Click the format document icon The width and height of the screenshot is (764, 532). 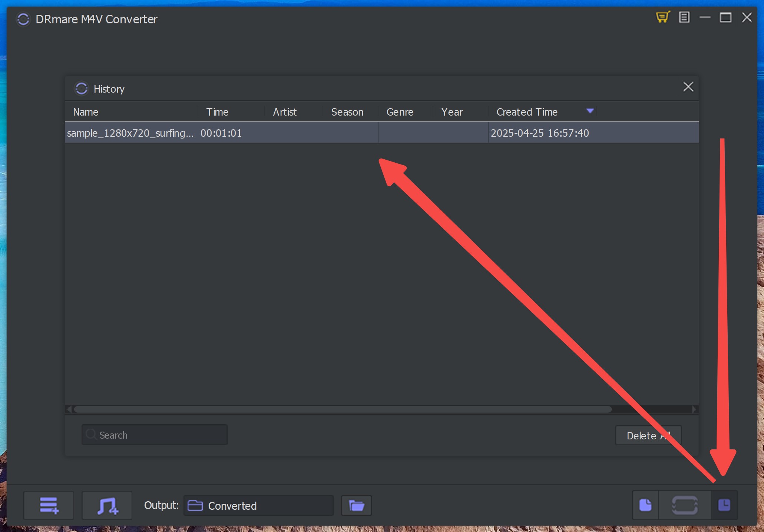pos(645,505)
